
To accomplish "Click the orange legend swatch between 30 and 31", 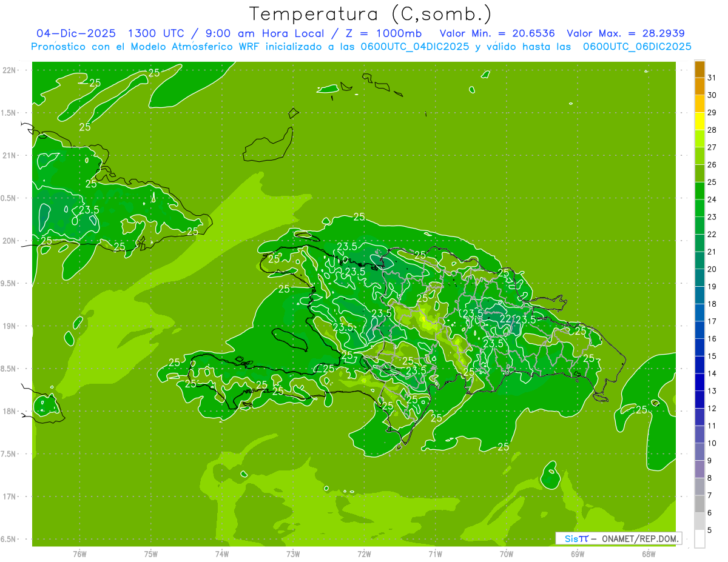I will [x=699, y=86].
